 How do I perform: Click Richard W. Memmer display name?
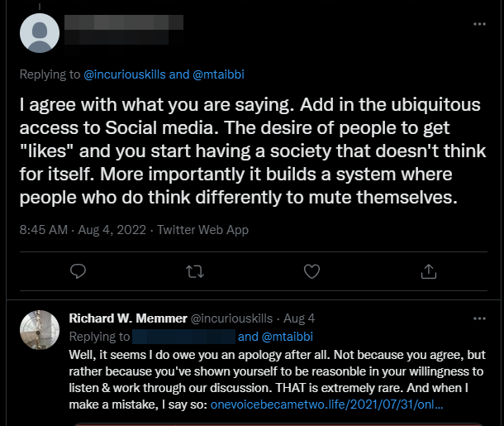127,318
